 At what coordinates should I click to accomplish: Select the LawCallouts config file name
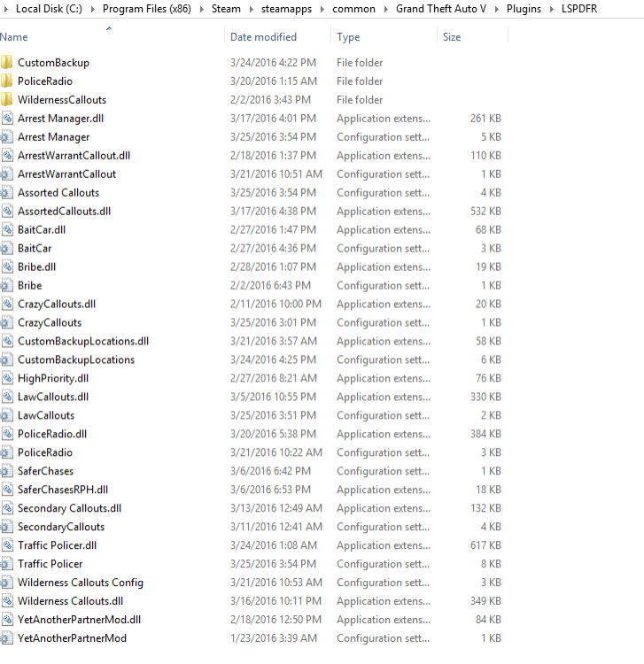point(46,415)
